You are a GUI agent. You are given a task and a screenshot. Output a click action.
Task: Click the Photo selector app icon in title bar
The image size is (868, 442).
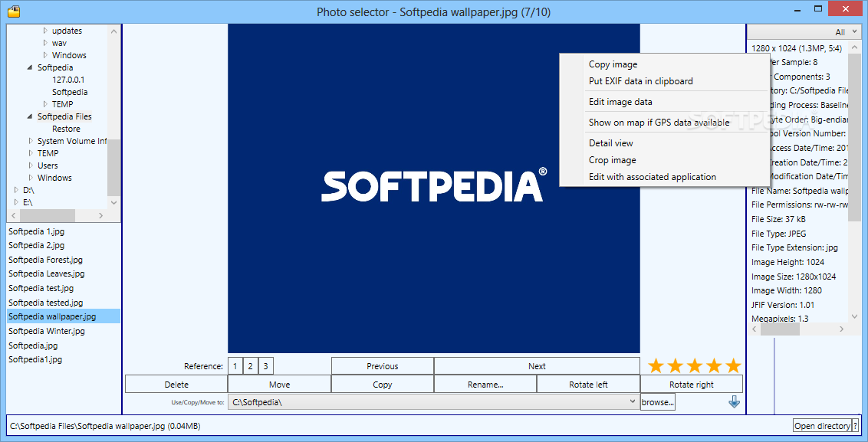coord(14,11)
